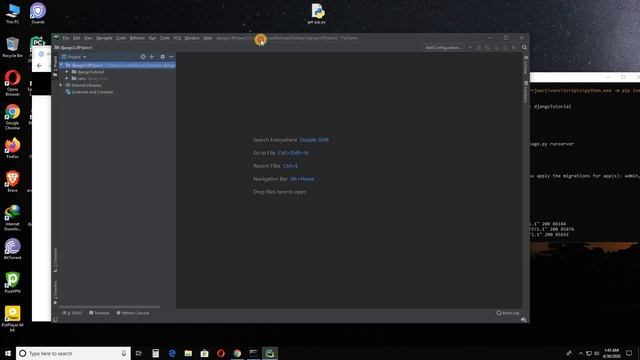Open the Recycle Bin desktop icon
Viewport: 640px width, 360px height.
12,47
